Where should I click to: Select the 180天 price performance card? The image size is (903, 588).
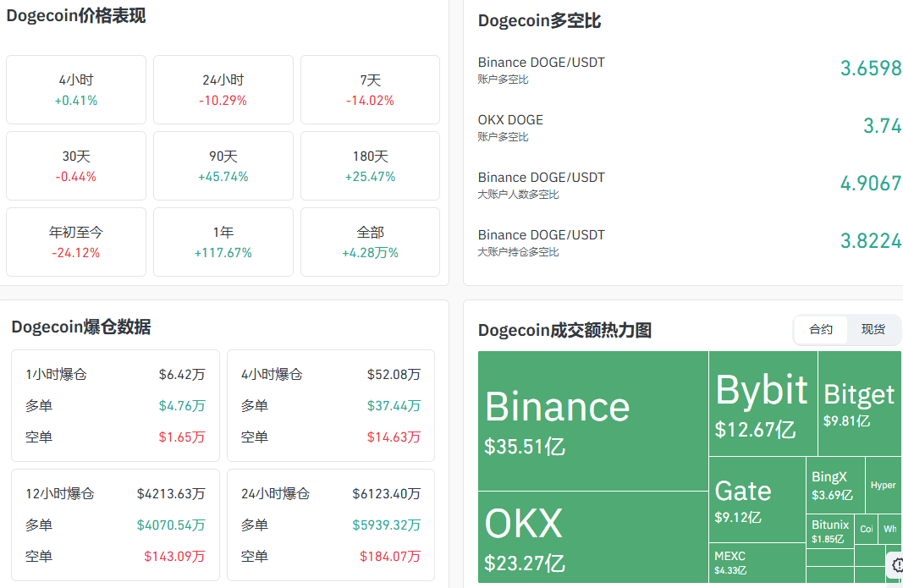click(371, 166)
